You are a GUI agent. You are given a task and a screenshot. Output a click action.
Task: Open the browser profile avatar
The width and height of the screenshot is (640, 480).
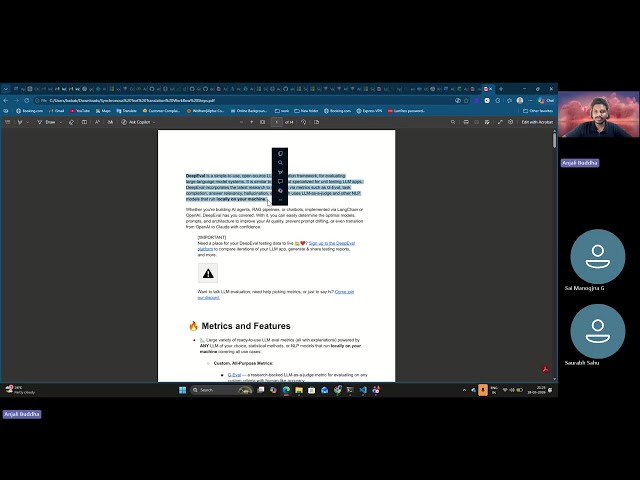pyautogui.click(x=520, y=100)
